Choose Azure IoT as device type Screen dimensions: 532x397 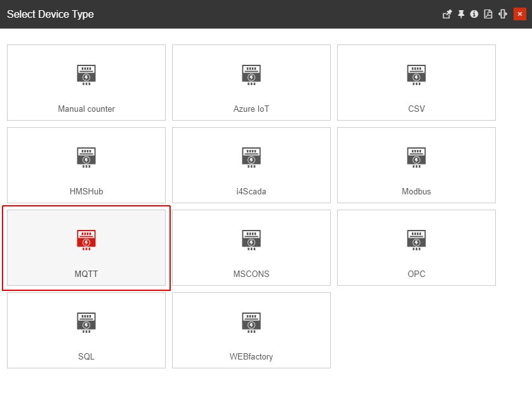tap(251, 74)
